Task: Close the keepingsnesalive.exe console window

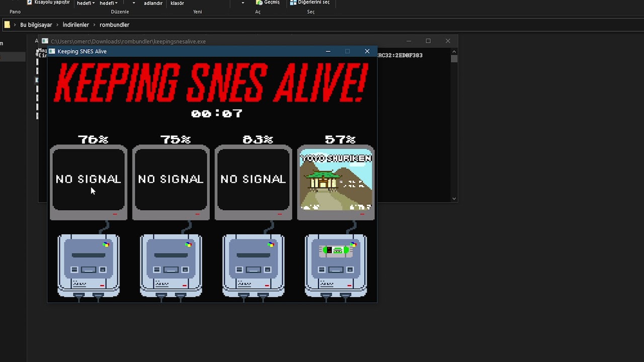Action: 448,41
